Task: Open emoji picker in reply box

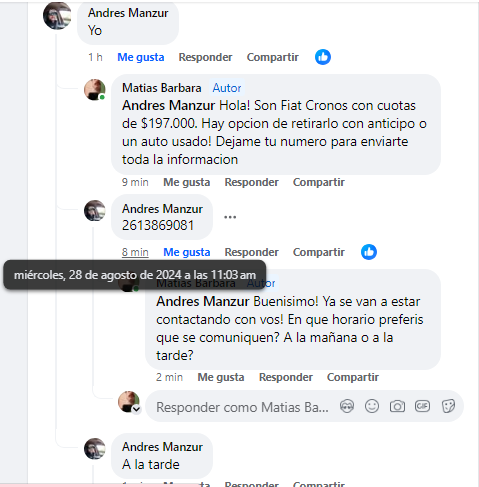Action: coord(372,406)
